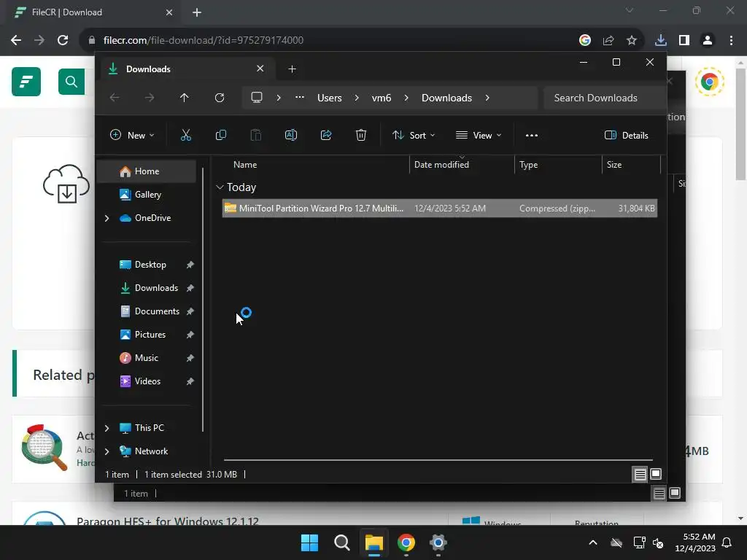Screen dimensions: 747x560
Task: Click the breadcrumb ellipsis for hidden path
Action: point(299,97)
